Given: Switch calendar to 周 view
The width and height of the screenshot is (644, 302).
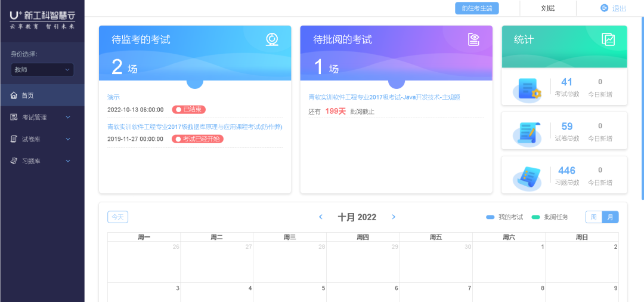Looking at the screenshot, I should tap(593, 217).
